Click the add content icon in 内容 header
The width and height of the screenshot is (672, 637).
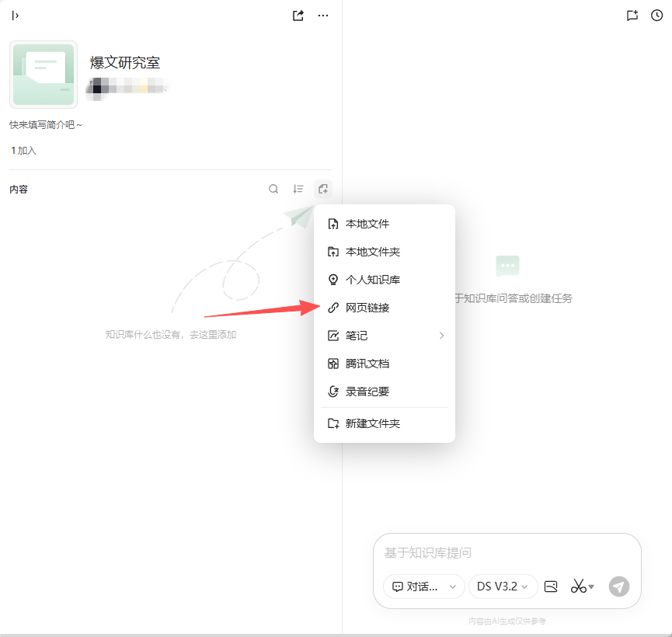(x=323, y=189)
